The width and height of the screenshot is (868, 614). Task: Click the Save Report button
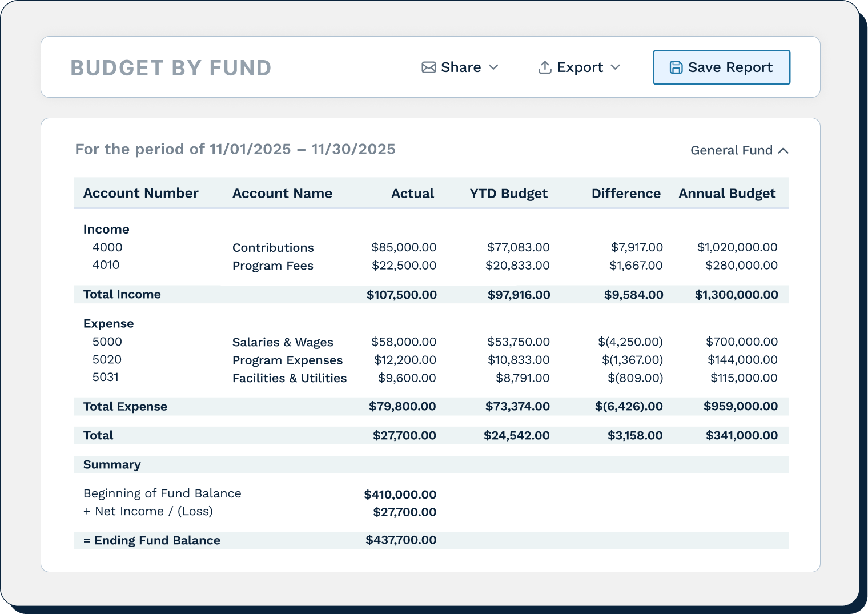point(721,67)
